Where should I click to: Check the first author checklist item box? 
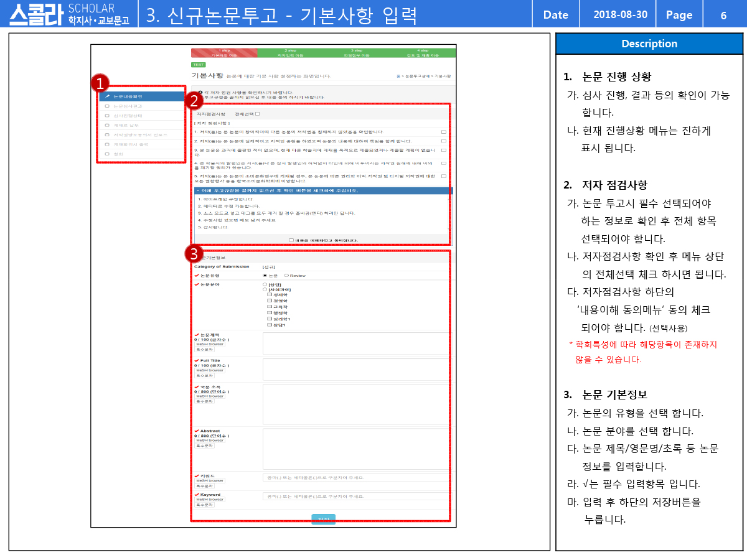coord(443,132)
